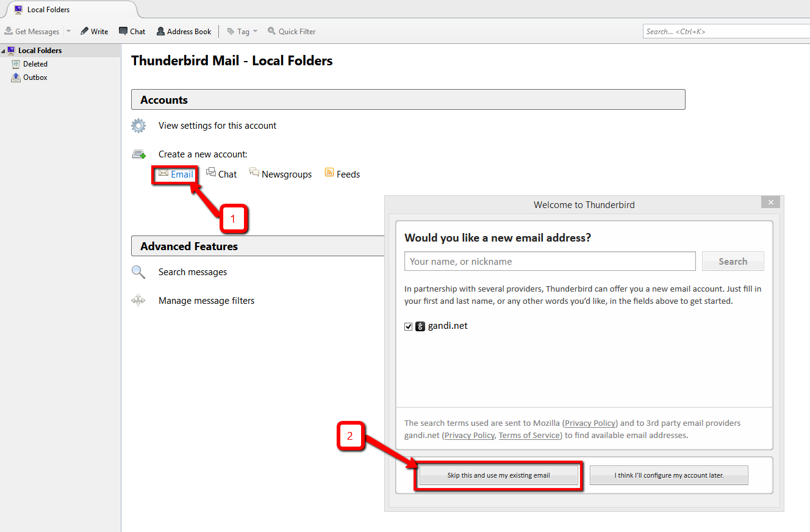
Task: Open the Deleted folder
Action: [35, 64]
